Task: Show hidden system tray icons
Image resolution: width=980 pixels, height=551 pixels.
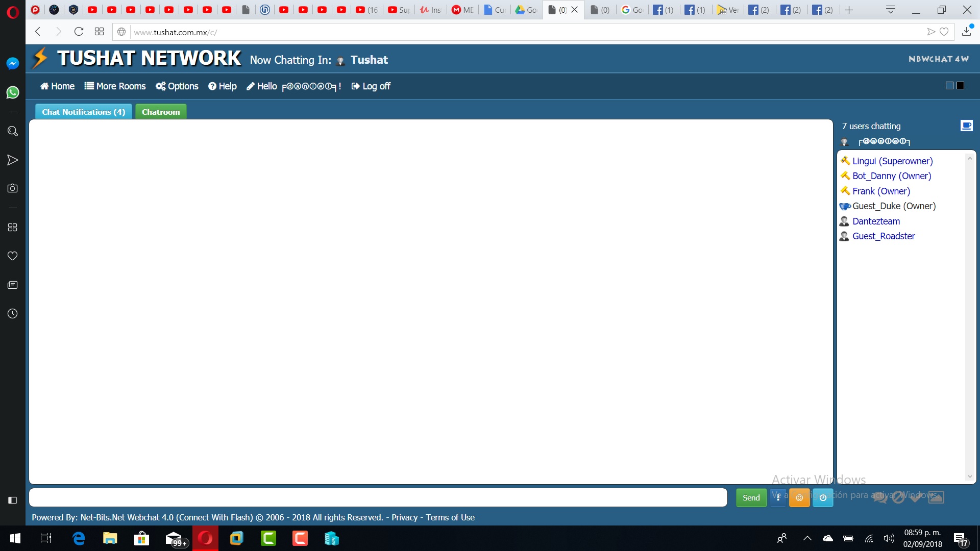Action: 807,538
